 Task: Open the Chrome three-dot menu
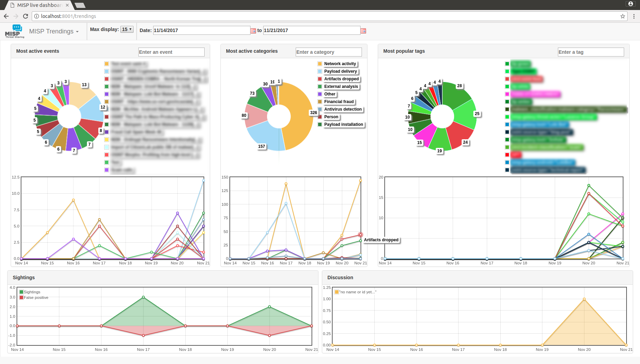(x=634, y=16)
